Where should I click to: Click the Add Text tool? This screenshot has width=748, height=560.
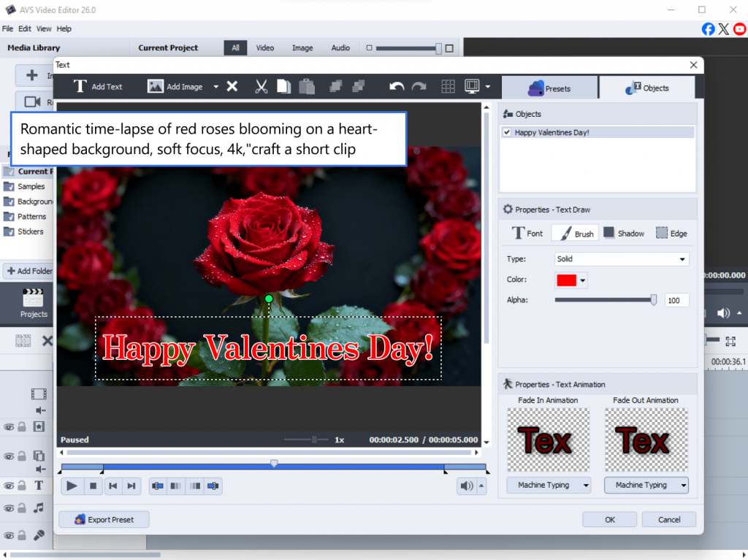point(98,86)
